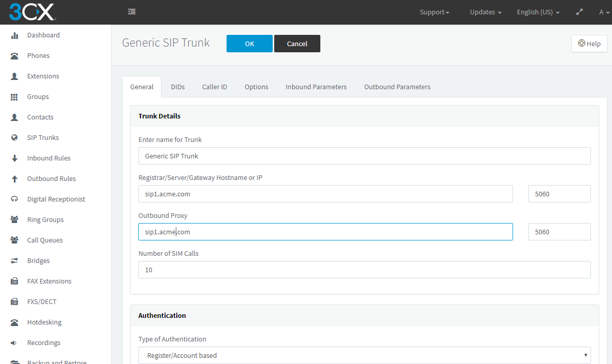Image resolution: width=612 pixels, height=364 pixels.
Task: Click the Trunk Details section heading
Action: coord(159,116)
